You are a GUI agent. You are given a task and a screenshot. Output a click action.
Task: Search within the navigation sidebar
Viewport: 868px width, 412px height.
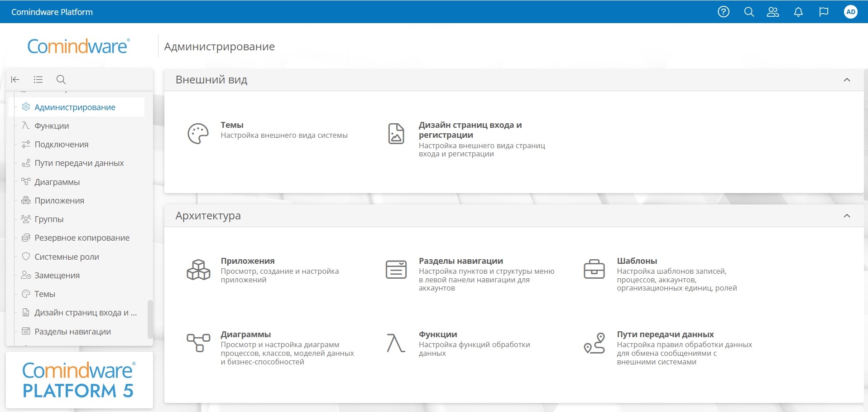(x=61, y=80)
